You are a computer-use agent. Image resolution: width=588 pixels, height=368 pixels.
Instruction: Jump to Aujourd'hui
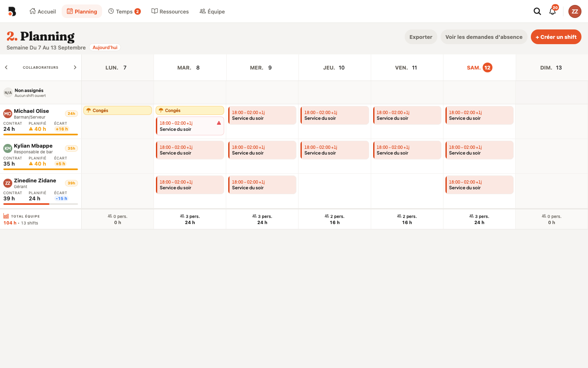pyautogui.click(x=105, y=47)
